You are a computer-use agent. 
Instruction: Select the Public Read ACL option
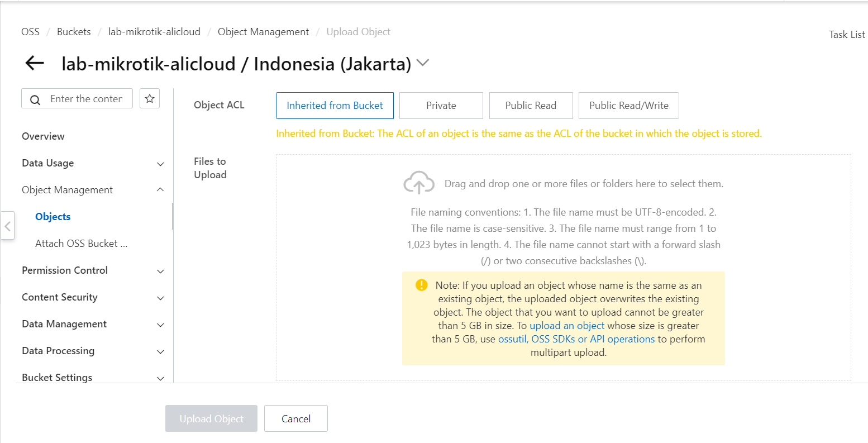point(531,106)
